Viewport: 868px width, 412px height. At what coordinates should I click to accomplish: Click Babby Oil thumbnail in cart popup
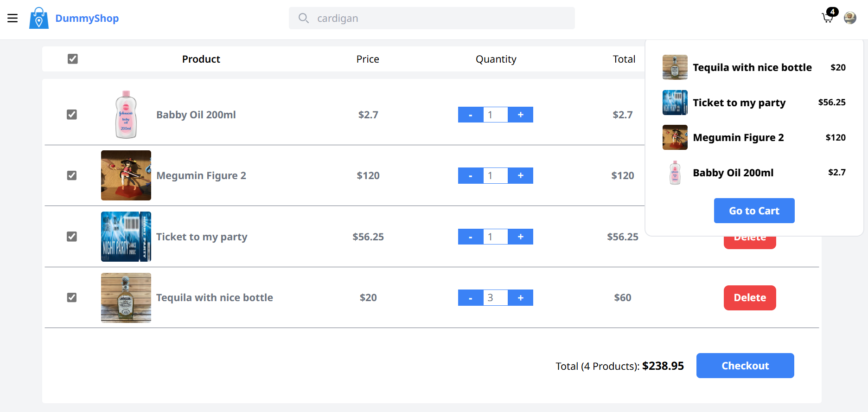click(675, 173)
